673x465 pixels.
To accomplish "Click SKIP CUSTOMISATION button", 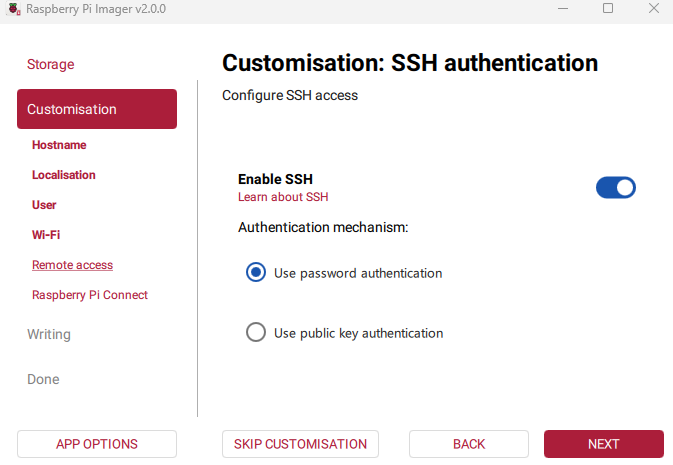I will [300, 444].
